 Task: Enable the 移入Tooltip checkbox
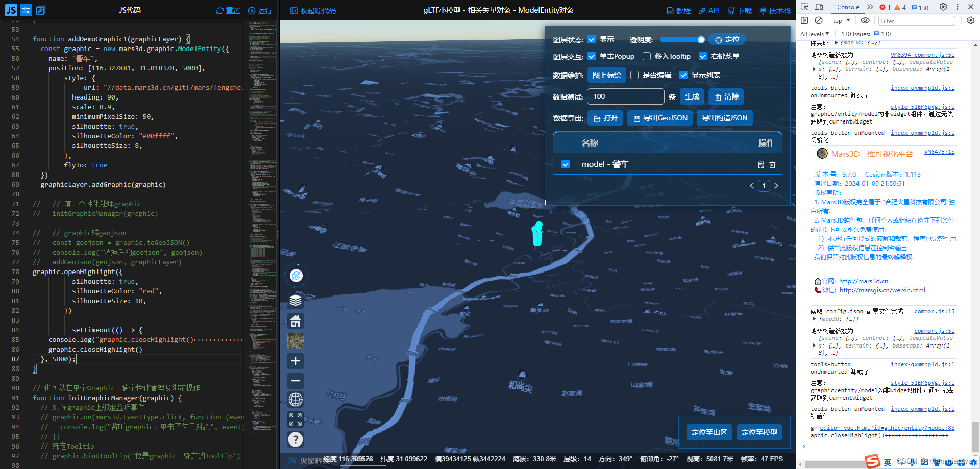(647, 56)
